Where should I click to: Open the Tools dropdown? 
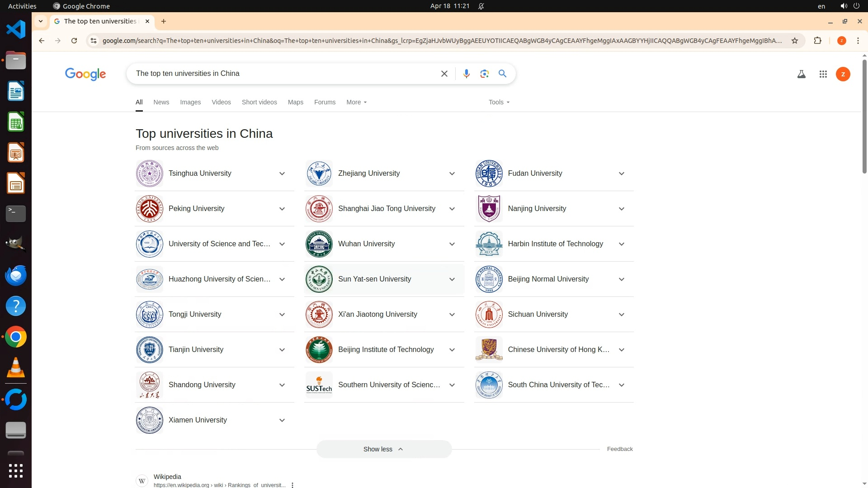tap(499, 102)
